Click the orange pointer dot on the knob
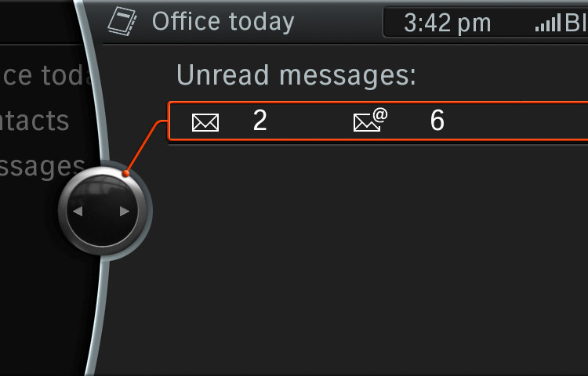This screenshot has height=376, width=588. click(x=126, y=173)
